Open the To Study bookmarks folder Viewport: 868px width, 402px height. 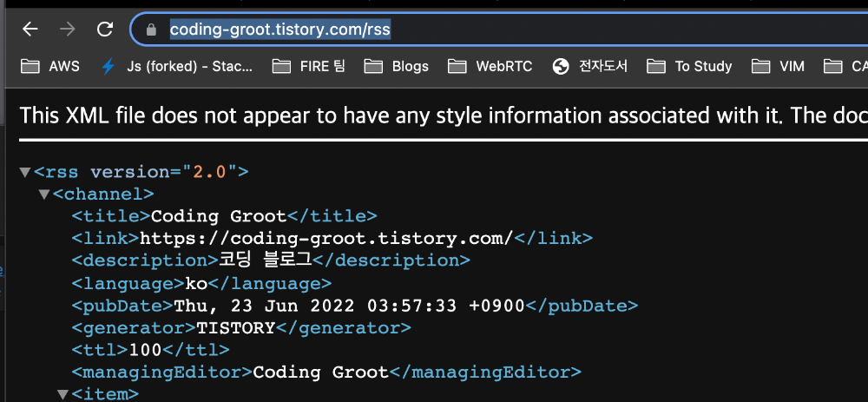(x=689, y=67)
